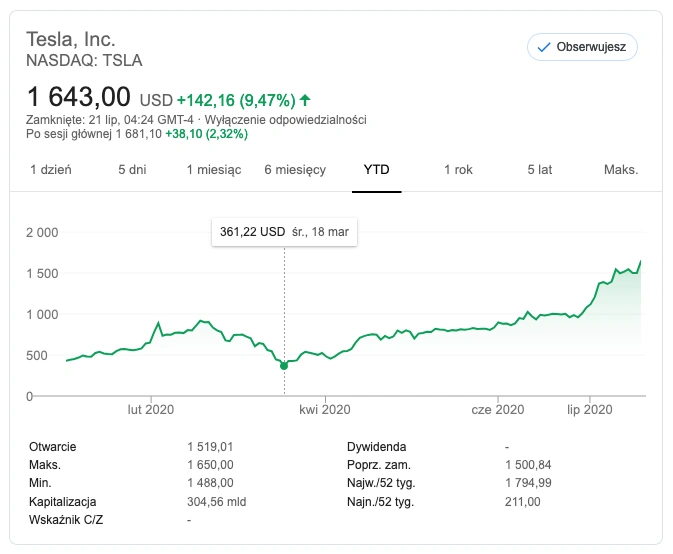673x554 pixels.
Task: Select the YTD tab
Action: (x=376, y=170)
